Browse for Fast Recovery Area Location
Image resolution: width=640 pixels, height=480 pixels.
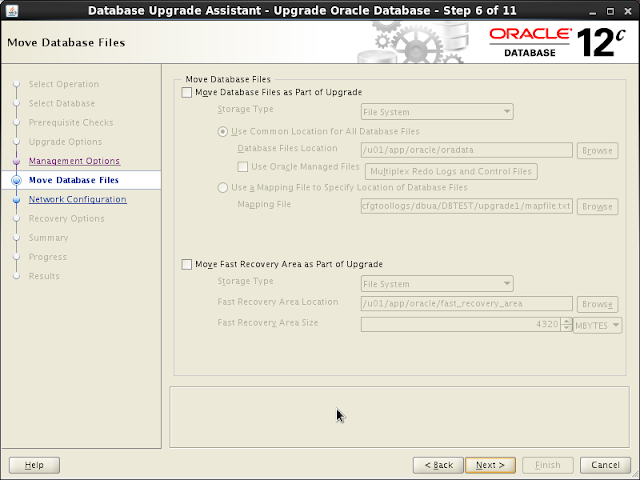pos(597,304)
